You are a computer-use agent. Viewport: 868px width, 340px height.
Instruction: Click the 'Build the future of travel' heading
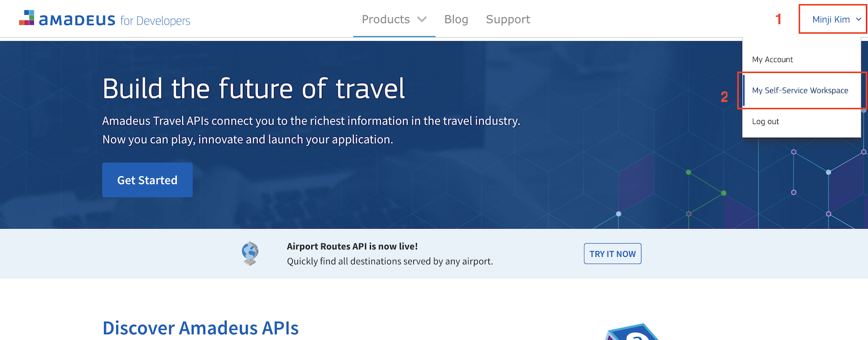click(254, 88)
